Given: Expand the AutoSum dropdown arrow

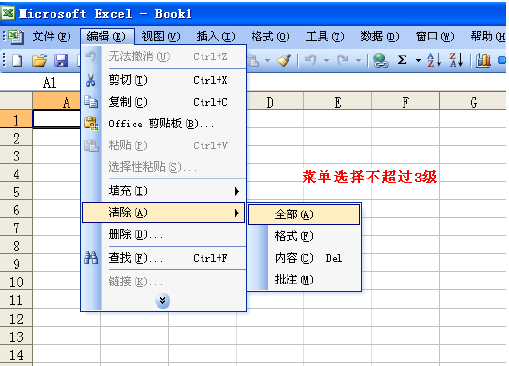Looking at the screenshot, I should click(418, 61).
